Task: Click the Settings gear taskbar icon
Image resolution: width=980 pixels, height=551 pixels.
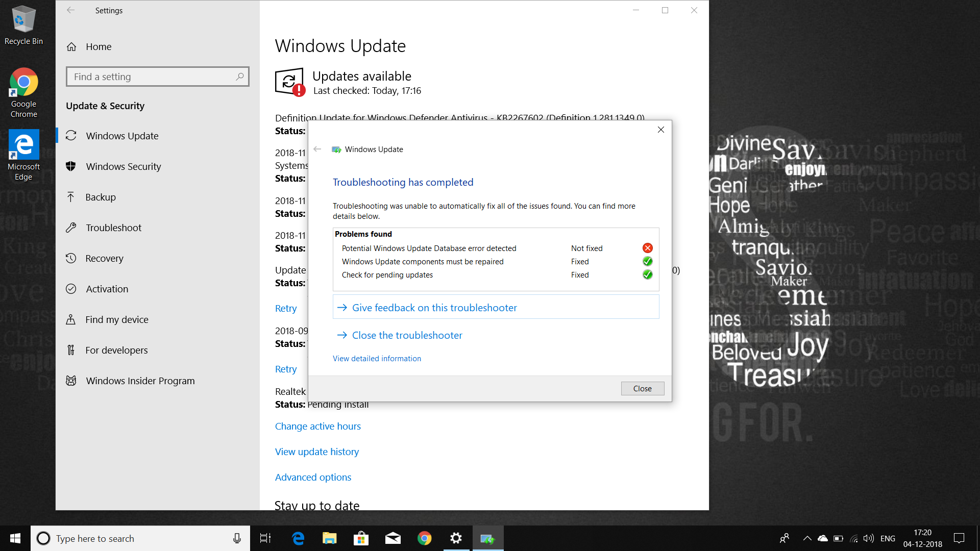Action: pyautogui.click(x=456, y=538)
